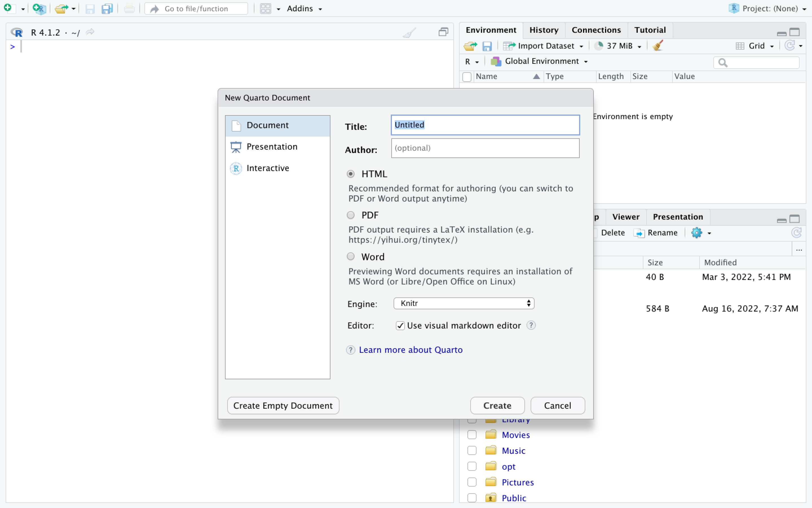The height and width of the screenshot is (508, 812).
Task: Refresh the Files pane listing
Action: (796, 233)
